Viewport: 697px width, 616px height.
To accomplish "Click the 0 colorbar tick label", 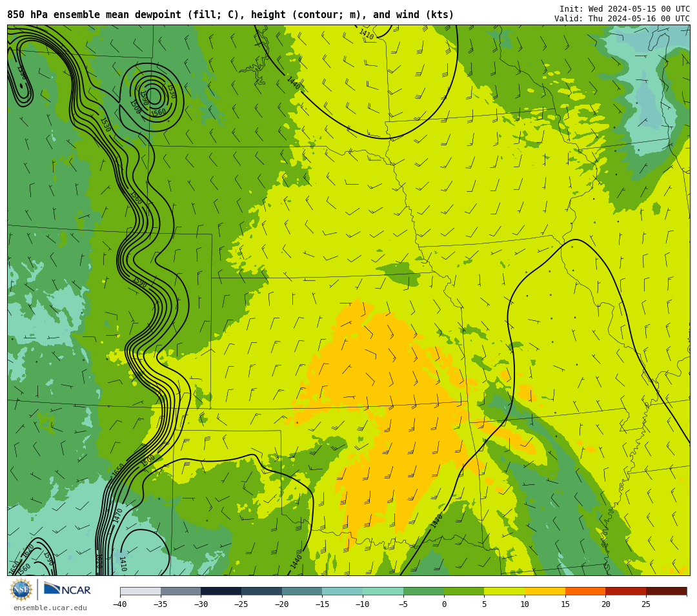I will pyautogui.click(x=444, y=604).
